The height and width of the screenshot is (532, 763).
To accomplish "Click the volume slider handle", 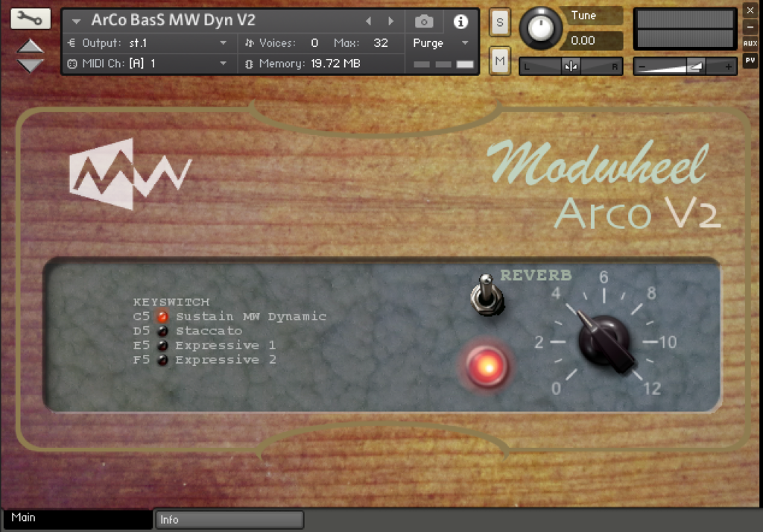I will (695, 66).
